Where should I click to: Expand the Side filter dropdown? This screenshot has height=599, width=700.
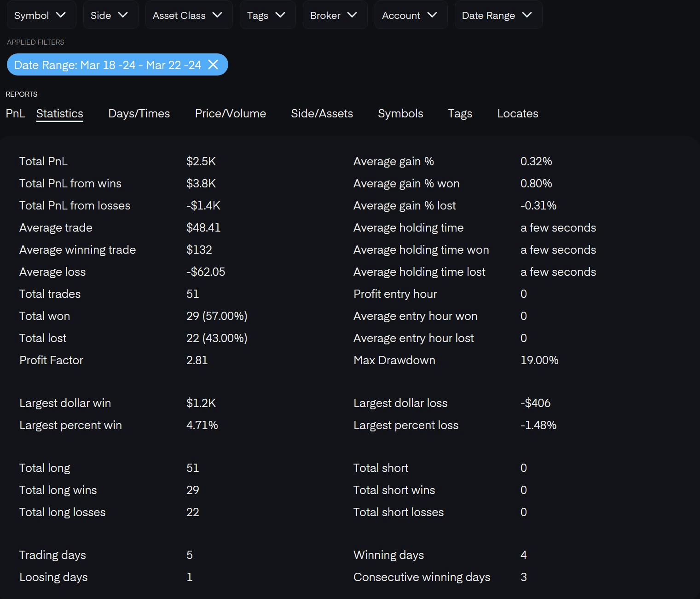tap(109, 15)
